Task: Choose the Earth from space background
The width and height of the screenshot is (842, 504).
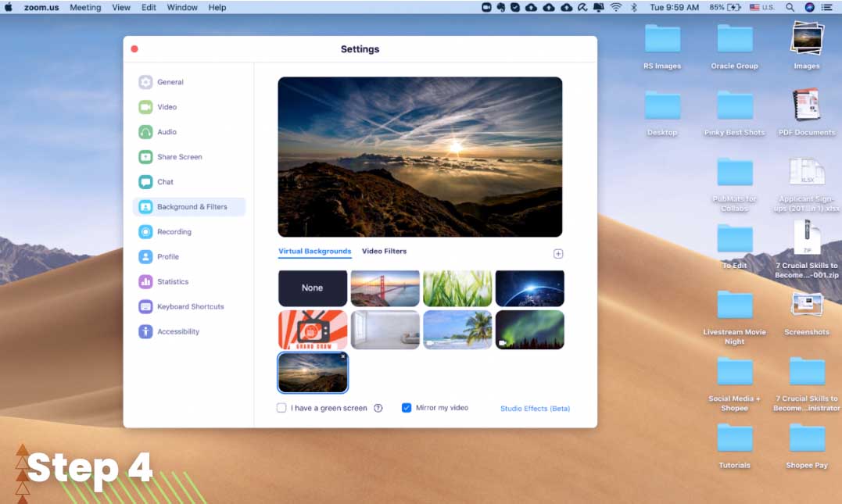Action: pos(529,288)
